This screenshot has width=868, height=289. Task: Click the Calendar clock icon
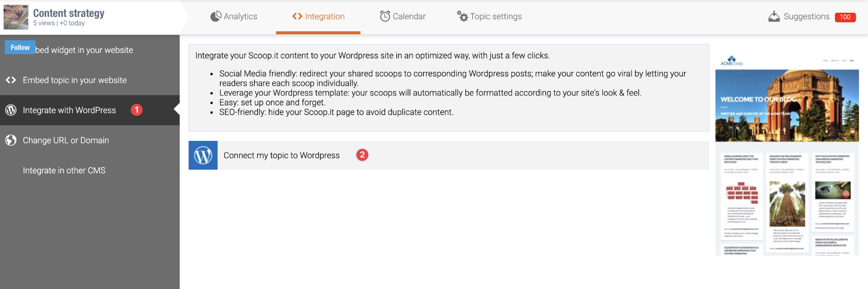[x=385, y=16]
